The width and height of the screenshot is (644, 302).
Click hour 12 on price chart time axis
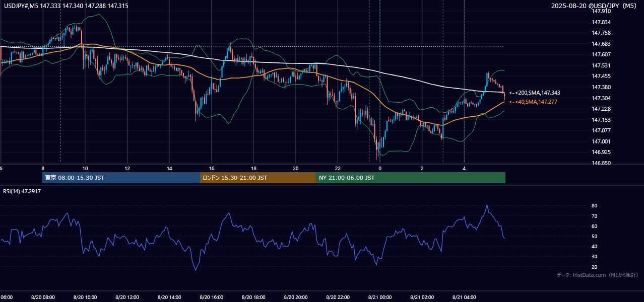(x=127, y=168)
